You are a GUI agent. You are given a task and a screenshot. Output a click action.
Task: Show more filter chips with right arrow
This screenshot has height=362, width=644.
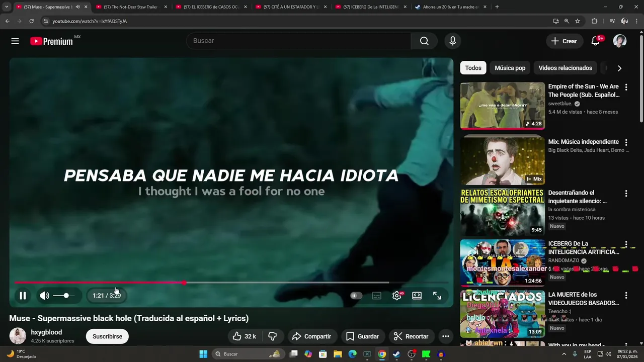pos(619,68)
